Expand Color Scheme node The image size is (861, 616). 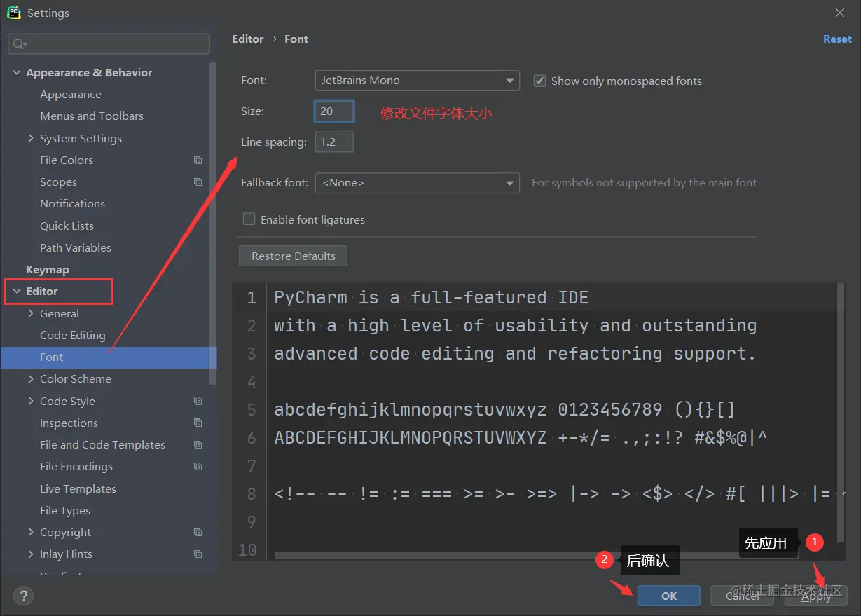[x=30, y=378]
